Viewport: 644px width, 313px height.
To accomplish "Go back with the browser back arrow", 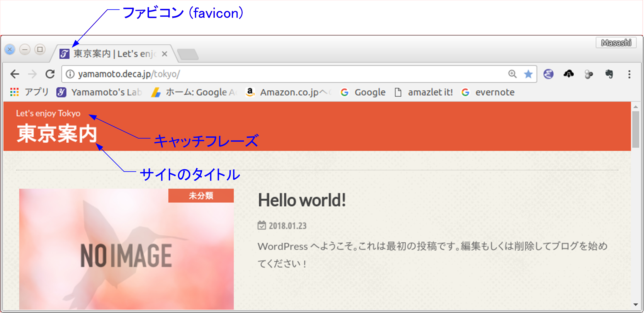I will pos(15,74).
